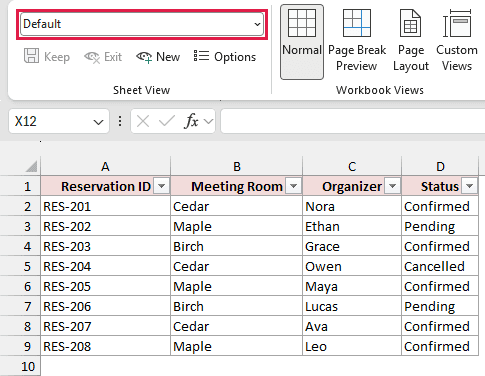Click the Exit sheet view button

point(103,57)
